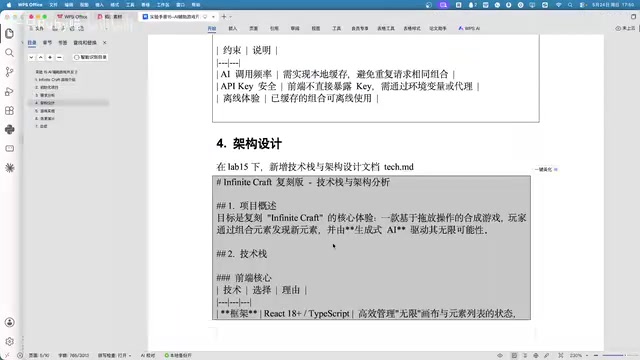Click the Wi-Fi icon in menu bar
The image size is (640, 360).
pyautogui.click(x=558, y=5)
